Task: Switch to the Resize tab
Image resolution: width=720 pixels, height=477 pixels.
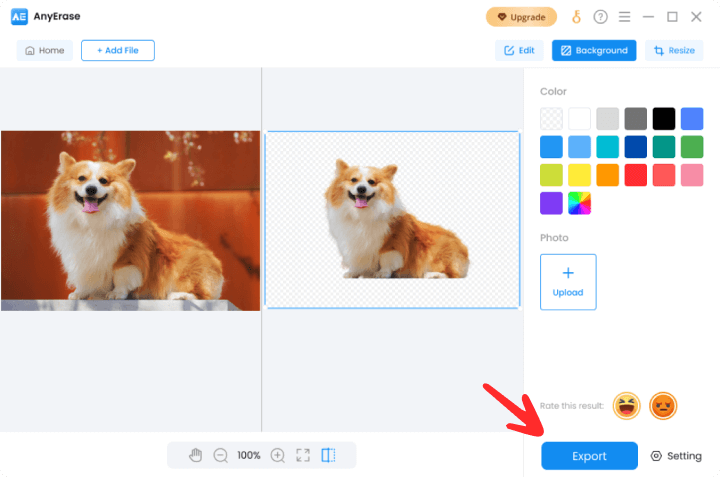Action: pos(674,50)
